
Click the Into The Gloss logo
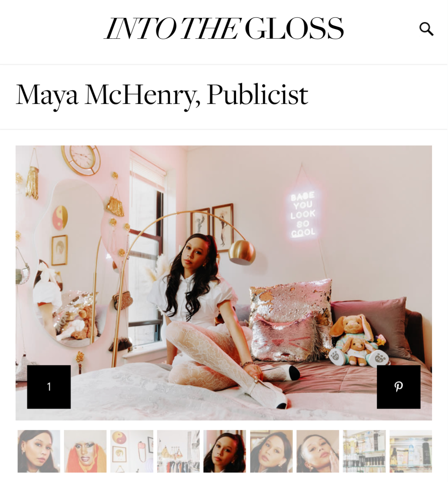224,29
